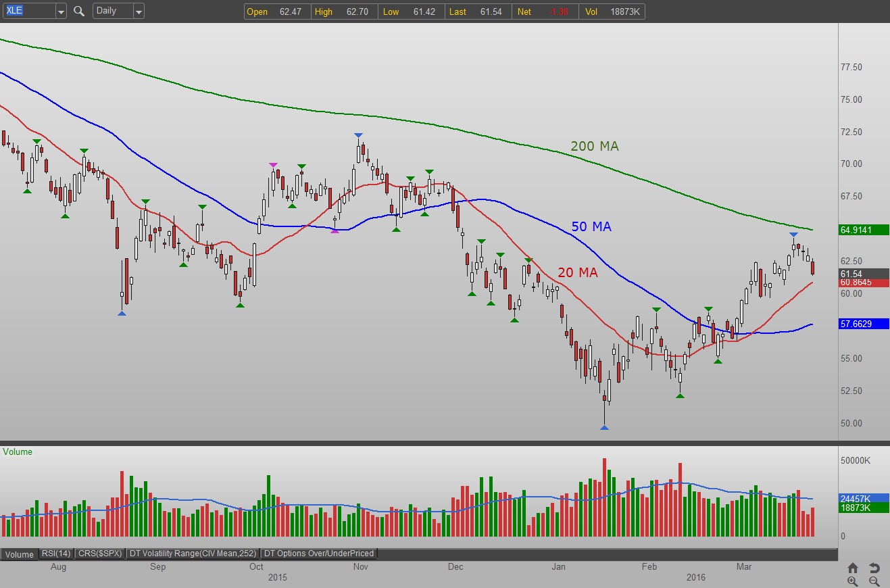Reset the chart with the home icon

click(x=853, y=568)
